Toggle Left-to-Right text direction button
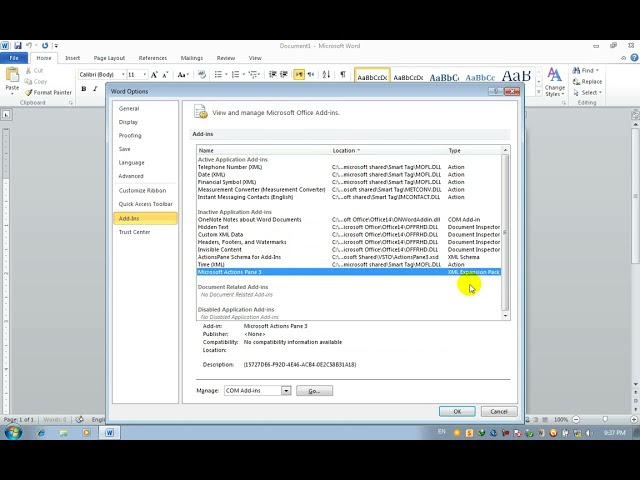Viewport: 640px width, 480px height. click(x=299, y=74)
